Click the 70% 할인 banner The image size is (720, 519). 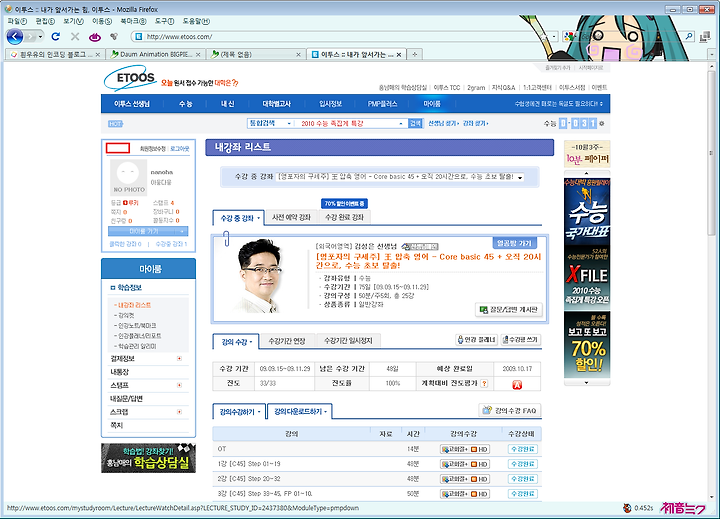pyautogui.click(x=587, y=344)
